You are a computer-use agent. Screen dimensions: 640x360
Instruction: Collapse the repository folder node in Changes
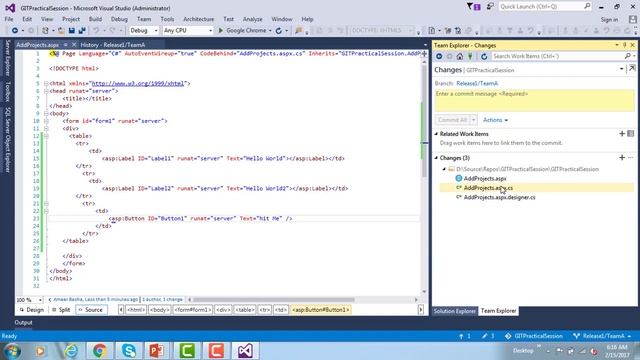444,169
